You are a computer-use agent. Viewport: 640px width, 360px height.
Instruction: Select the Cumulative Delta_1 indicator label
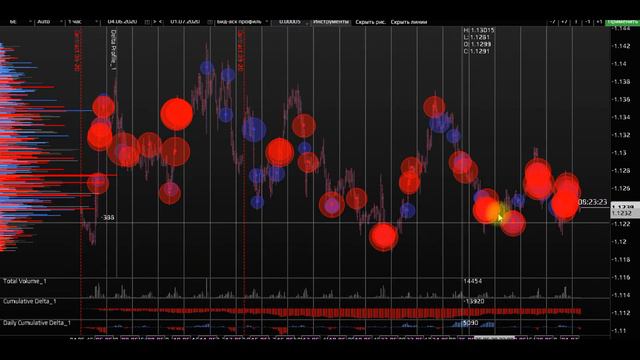29,301
